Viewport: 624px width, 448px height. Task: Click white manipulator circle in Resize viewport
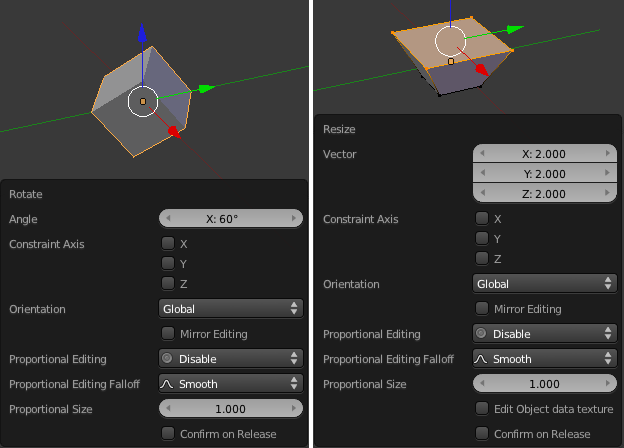(451, 42)
